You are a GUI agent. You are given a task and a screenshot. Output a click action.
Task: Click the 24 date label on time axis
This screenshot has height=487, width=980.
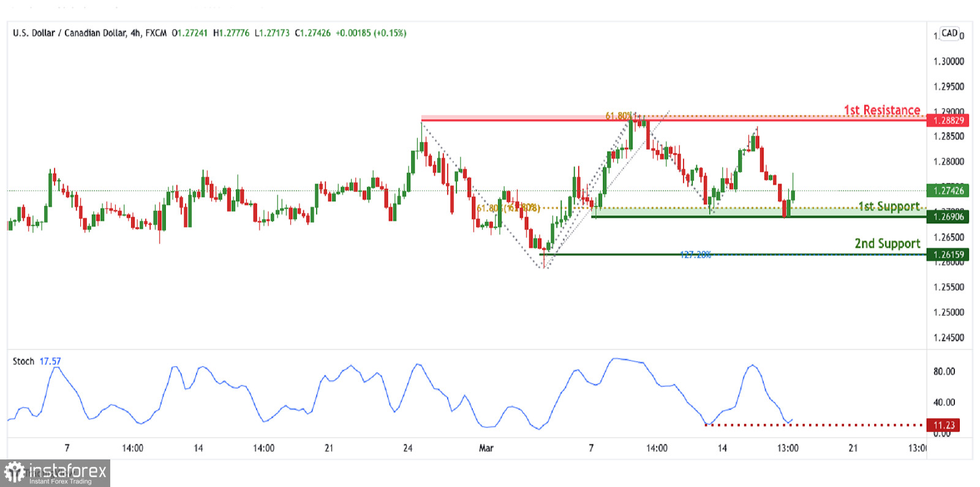point(408,448)
